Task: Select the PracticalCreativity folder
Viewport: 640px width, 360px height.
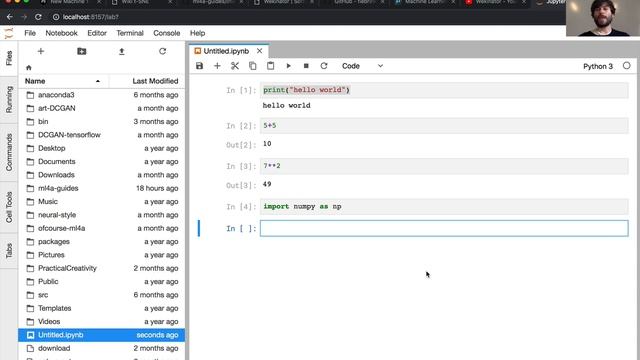Action: 101,268
